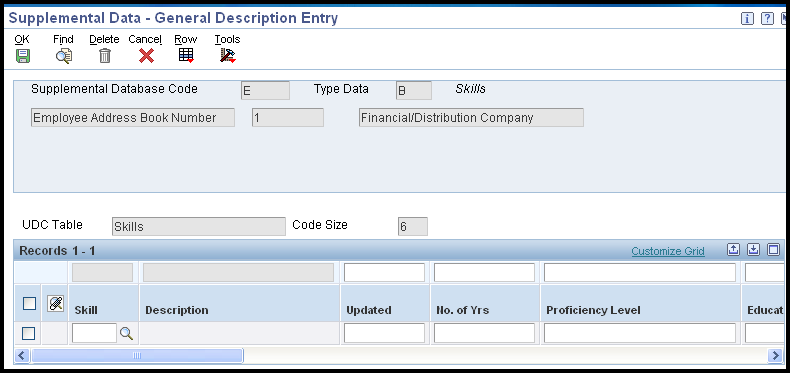Click the UDC Table Skills field

pos(199,227)
